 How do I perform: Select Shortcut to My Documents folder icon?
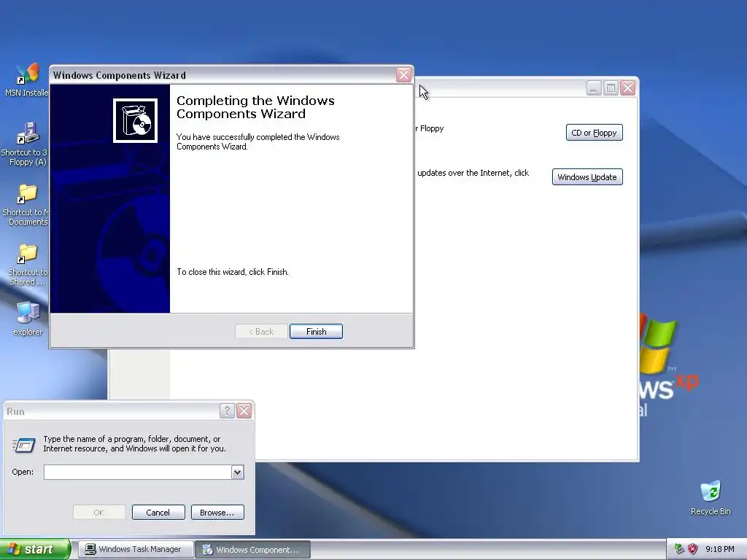26,205
